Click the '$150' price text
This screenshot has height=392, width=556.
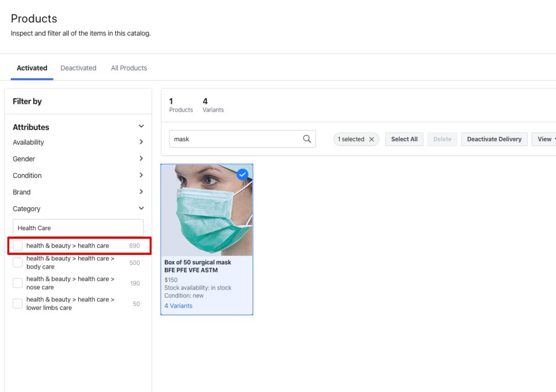pyautogui.click(x=171, y=280)
